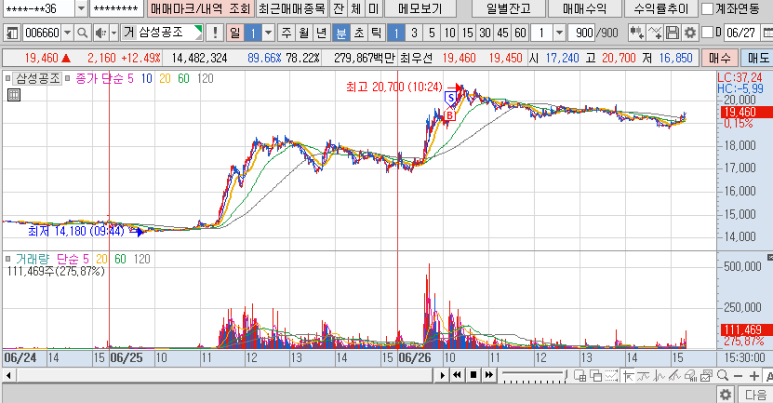This screenshot has width=773, height=403.
Task: Toggle the 거래량 volume legend checkbox
Action: coord(8,259)
